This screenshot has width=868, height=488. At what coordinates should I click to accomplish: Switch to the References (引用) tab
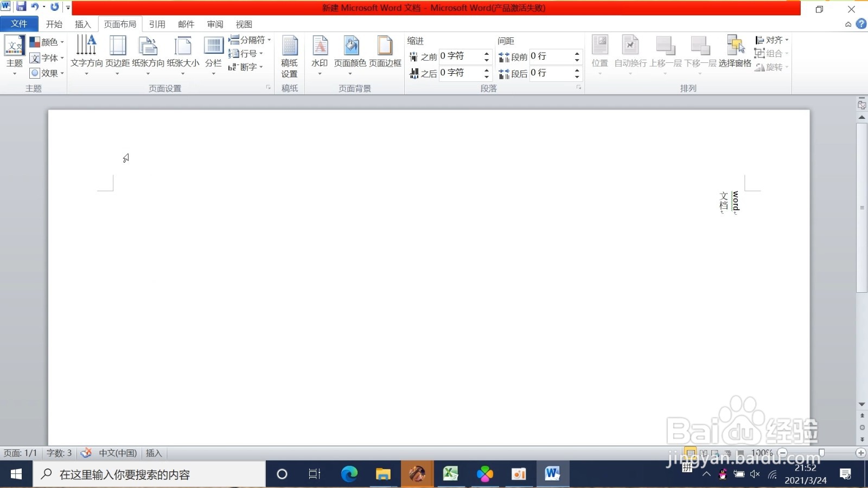pos(157,24)
